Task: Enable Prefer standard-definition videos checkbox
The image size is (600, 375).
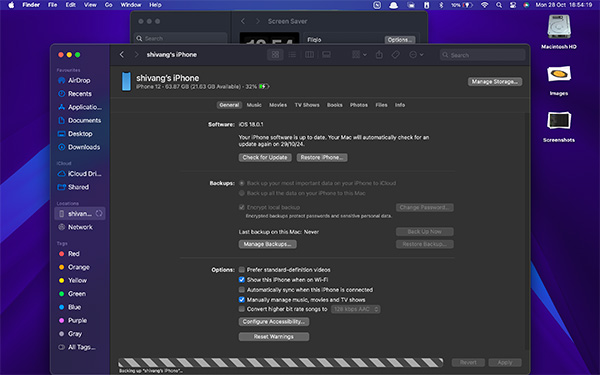Action: pyautogui.click(x=241, y=270)
